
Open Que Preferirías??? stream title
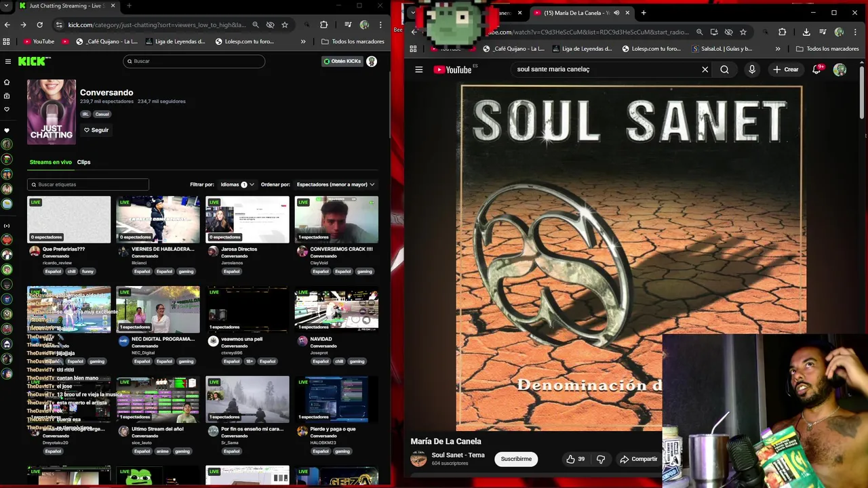pyautogui.click(x=64, y=249)
